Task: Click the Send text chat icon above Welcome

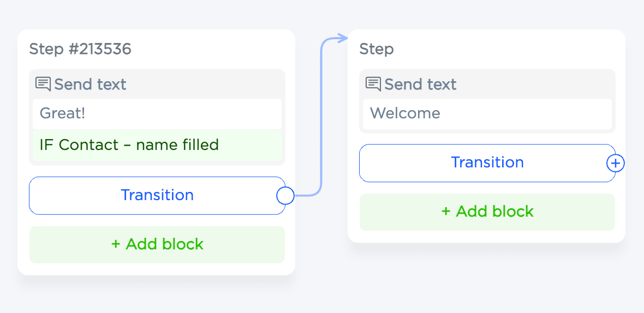Action: coord(373,84)
